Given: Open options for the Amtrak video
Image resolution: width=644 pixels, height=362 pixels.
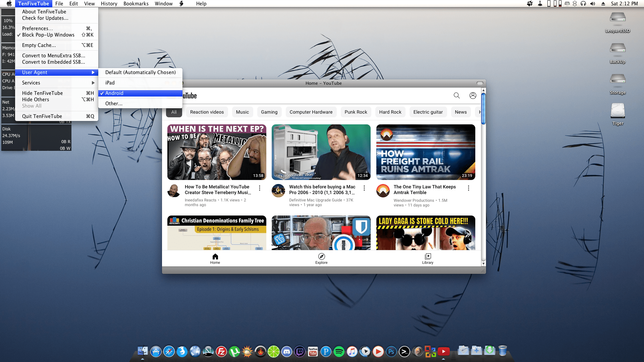Looking at the screenshot, I should tap(469, 188).
